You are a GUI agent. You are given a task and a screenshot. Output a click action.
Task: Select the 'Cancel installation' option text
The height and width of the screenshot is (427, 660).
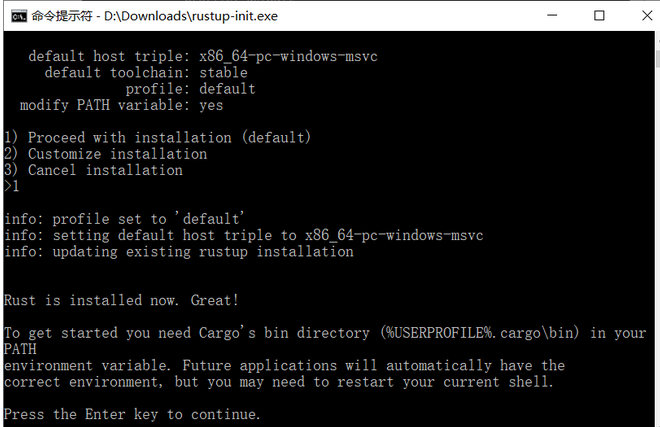click(105, 170)
